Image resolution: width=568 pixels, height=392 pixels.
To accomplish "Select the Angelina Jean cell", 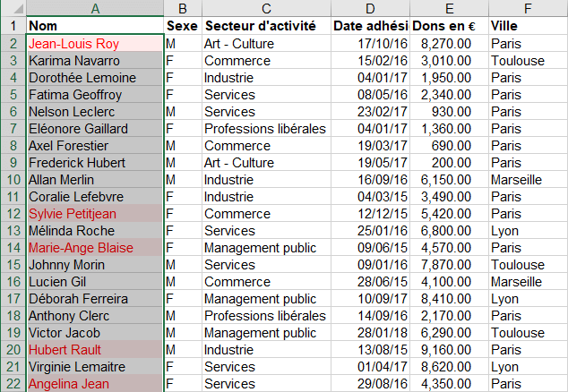I will (x=94, y=384).
